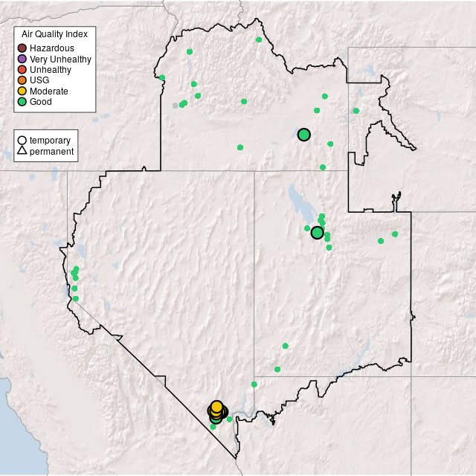Click the Good green legend circle

click(22, 101)
